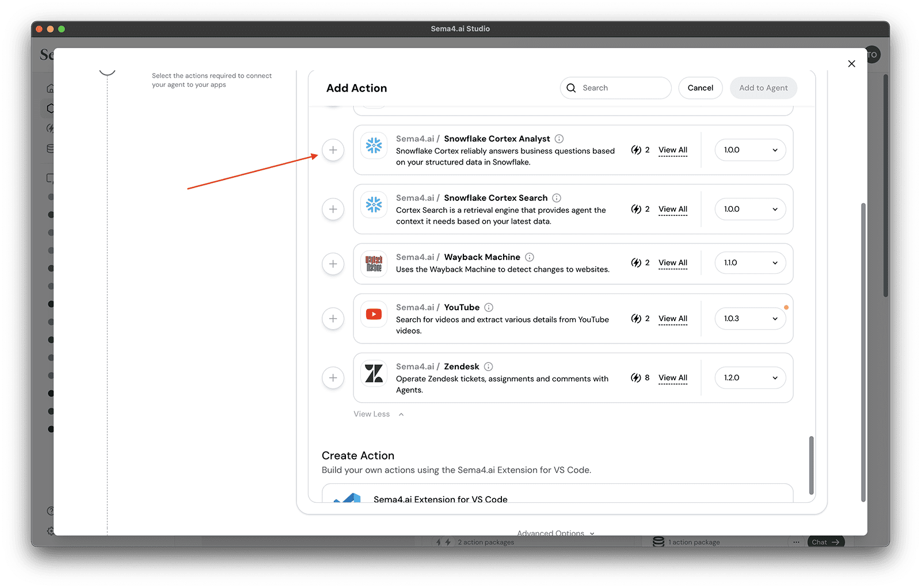The height and width of the screenshot is (588, 921).
Task: Add Snowflake Cortex Analyst with plus button
Action: 333,150
